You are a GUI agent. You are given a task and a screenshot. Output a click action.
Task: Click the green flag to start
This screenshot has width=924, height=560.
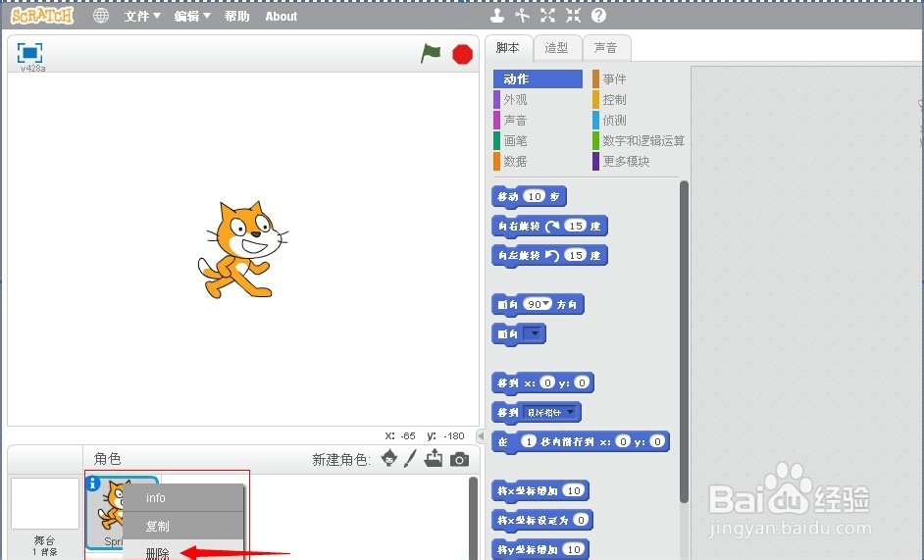[x=431, y=54]
